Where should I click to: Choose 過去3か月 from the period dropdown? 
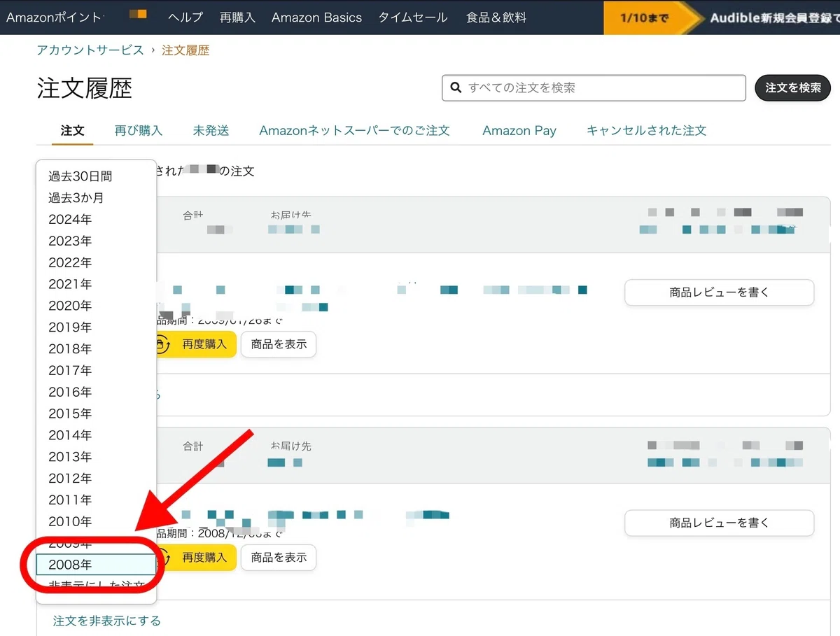click(x=96, y=198)
